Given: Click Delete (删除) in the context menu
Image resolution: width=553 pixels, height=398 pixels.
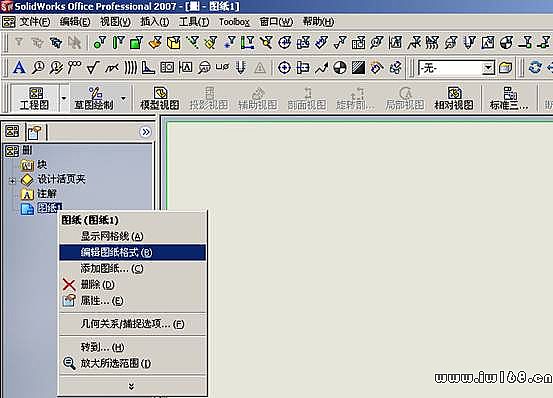Looking at the screenshot, I should [97, 284].
